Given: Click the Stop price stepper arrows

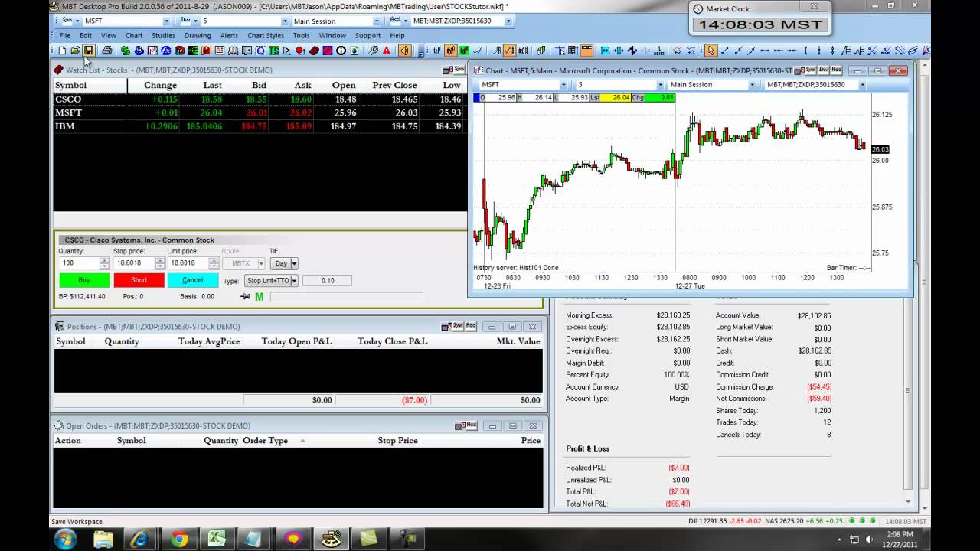Looking at the screenshot, I should pos(160,263).
